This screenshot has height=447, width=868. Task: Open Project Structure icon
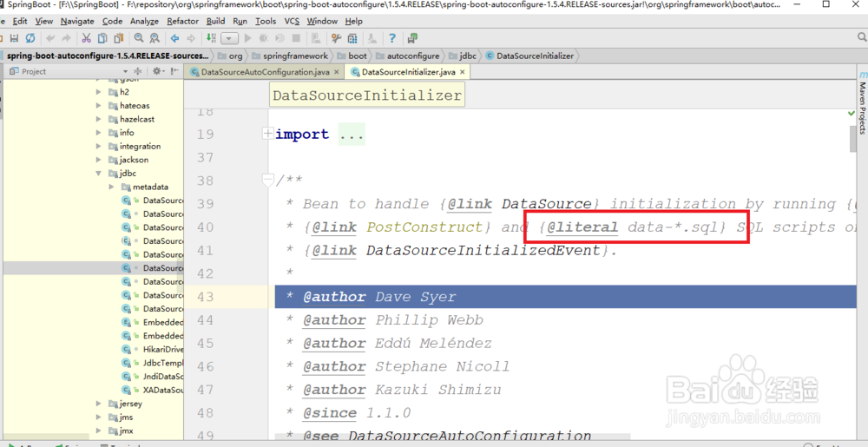(352, 38)
